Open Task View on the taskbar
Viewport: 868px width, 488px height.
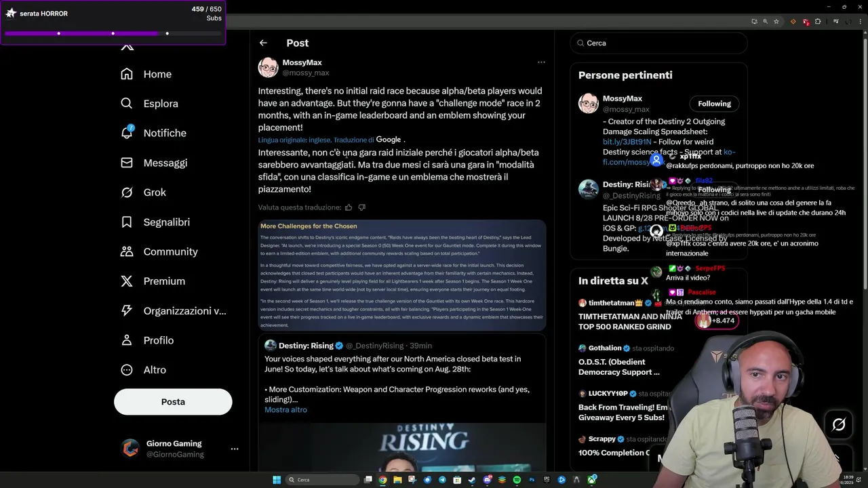(x=368, y=480)
